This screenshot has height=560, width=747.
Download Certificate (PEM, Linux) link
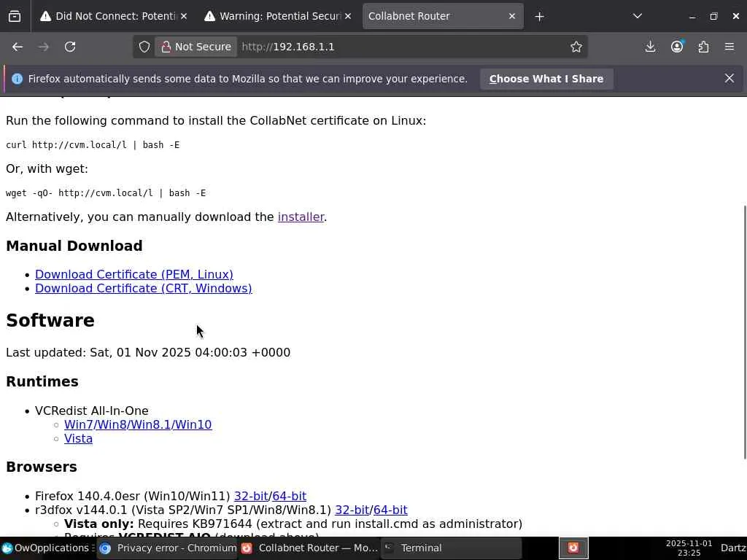click(x=134, y=274)
